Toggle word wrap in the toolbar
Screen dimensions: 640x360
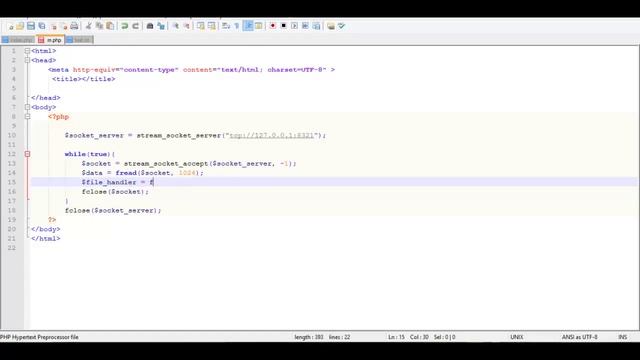226,26
